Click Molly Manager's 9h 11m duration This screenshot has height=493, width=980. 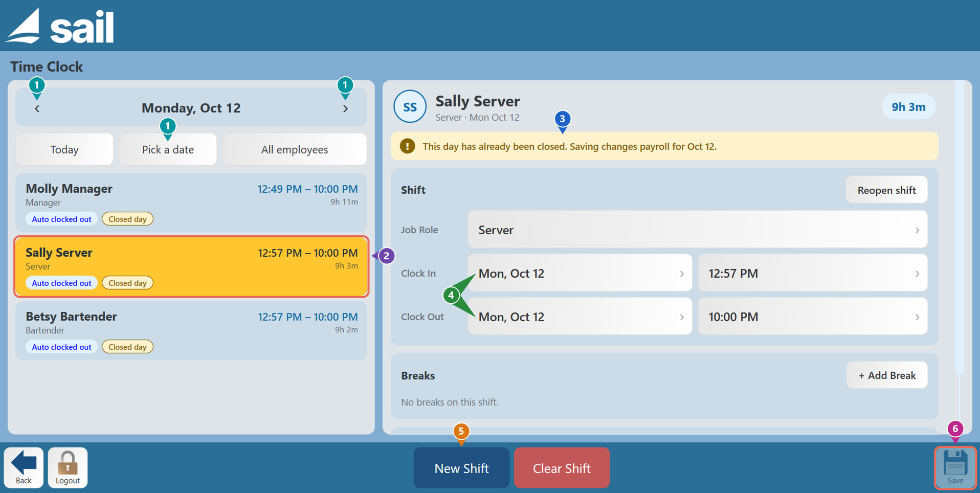tap(344, 202)
